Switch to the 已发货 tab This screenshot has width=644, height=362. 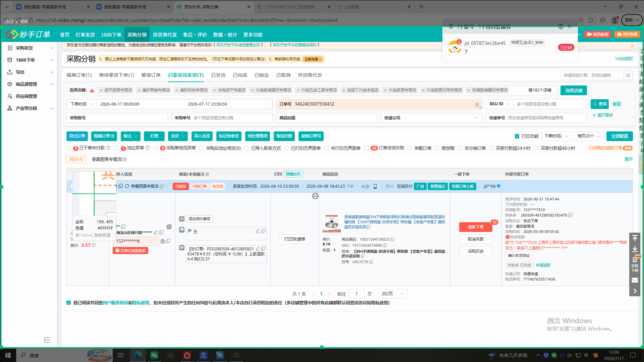tap(218, 75)
